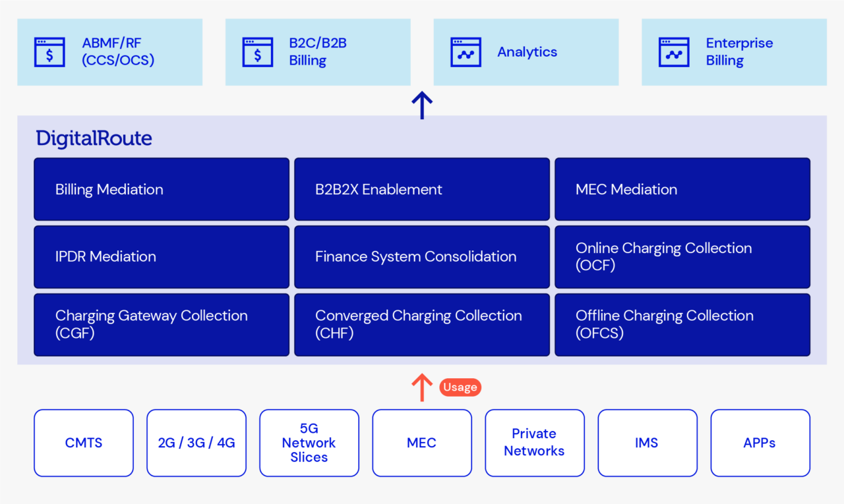The height and width of the screenshot is (504, 844).
Task: Click Charging Gateway Collection (CGF)
Action: 161,324
